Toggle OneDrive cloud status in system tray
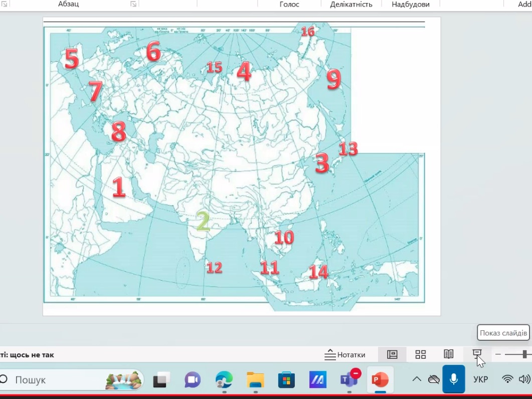The width and height of the screenshot is (532, 399). tap(433, 379)
